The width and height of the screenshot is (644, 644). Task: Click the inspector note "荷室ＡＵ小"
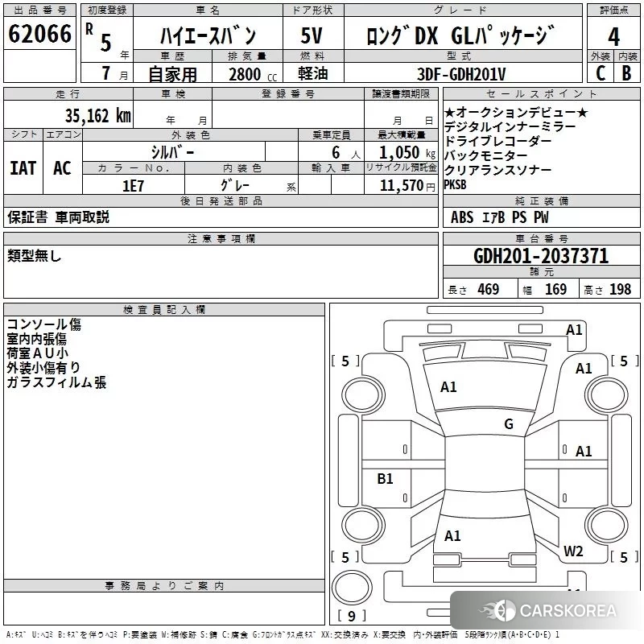pos(37,353)
